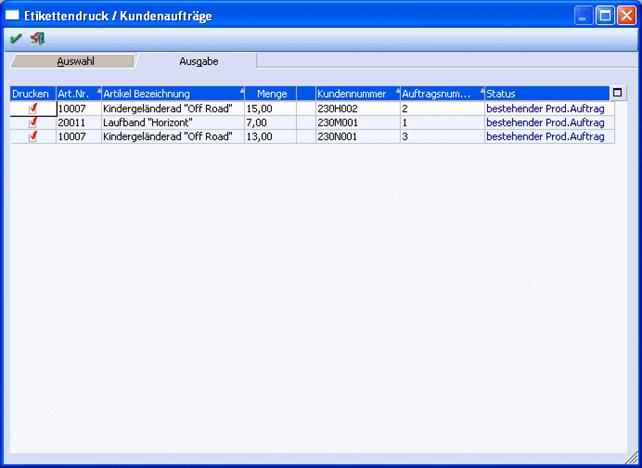
Task: Switch to the Auswahl tab
Action: coord(75,61)
